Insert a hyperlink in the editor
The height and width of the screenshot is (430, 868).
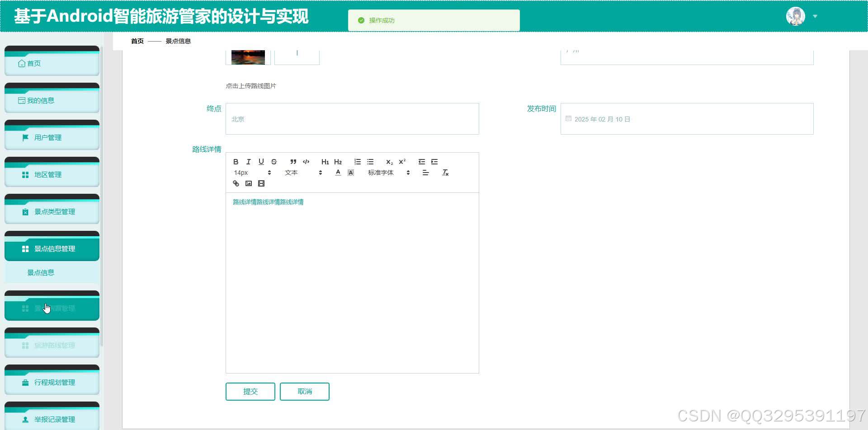point(236,183)
